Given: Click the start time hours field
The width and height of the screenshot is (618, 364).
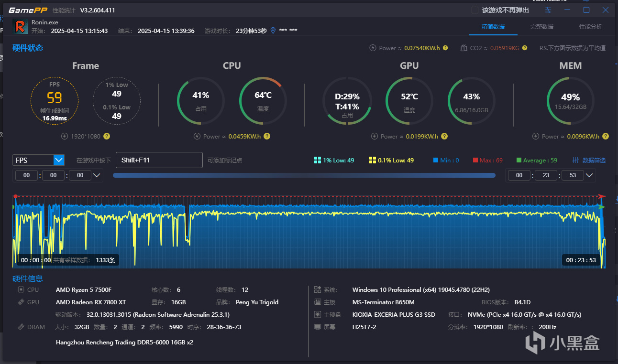Looking at the screenshot, I should pos(26,175).
